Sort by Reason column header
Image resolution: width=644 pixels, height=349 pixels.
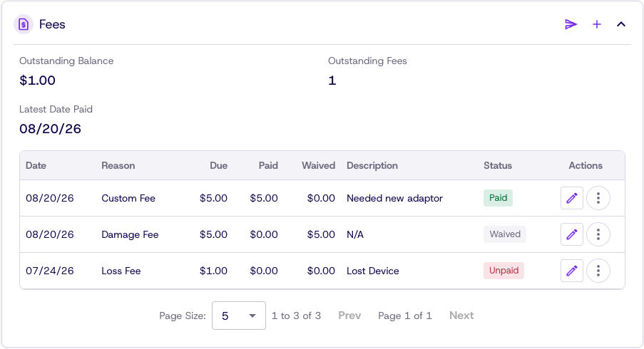(x=118, y=165)
